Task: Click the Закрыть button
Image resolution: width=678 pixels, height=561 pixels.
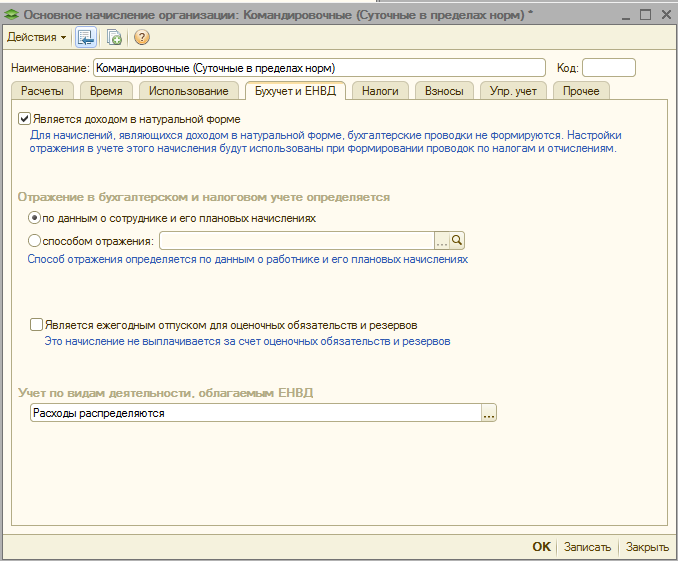Action: click(647, 547)
